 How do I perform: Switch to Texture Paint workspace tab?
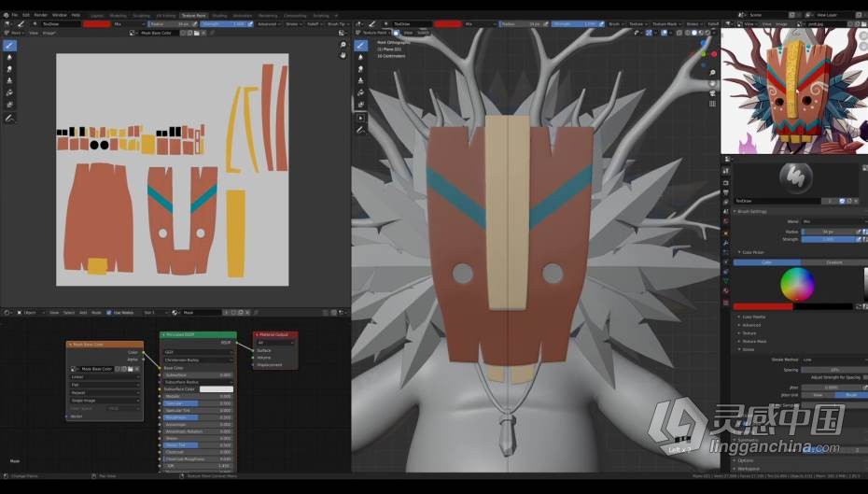tap(193, 16)
